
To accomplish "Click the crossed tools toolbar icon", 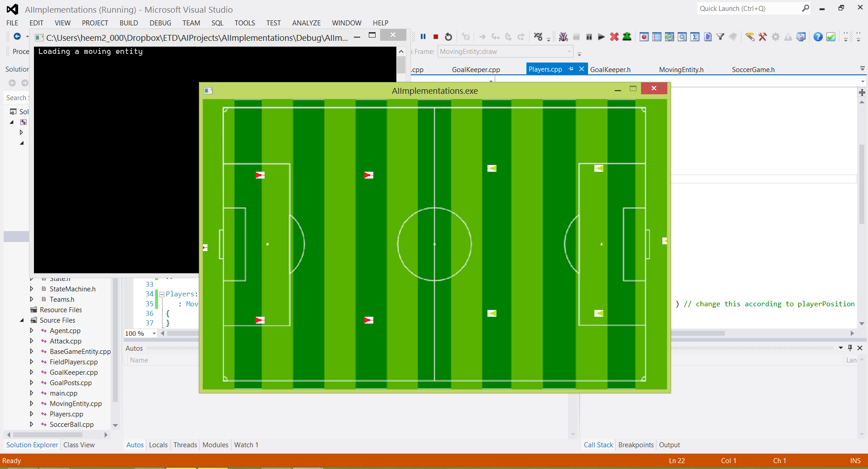I will pos(763,37).
